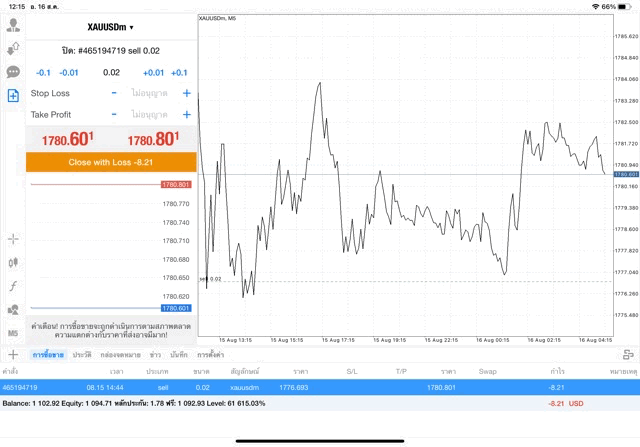Screen dimensions: 640x447
Task: Select the new order document icon
Action: [13, 96]
